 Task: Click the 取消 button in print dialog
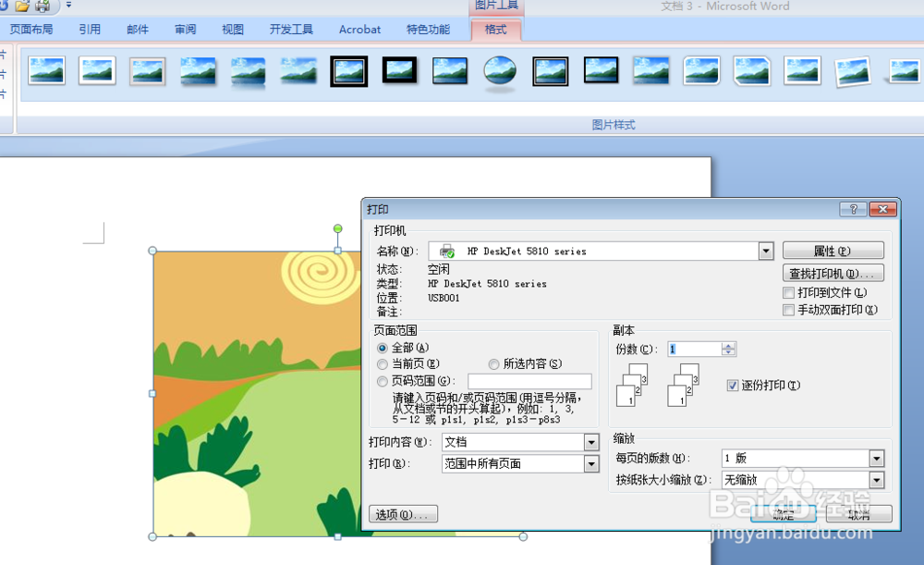click(x=858, y=514)
